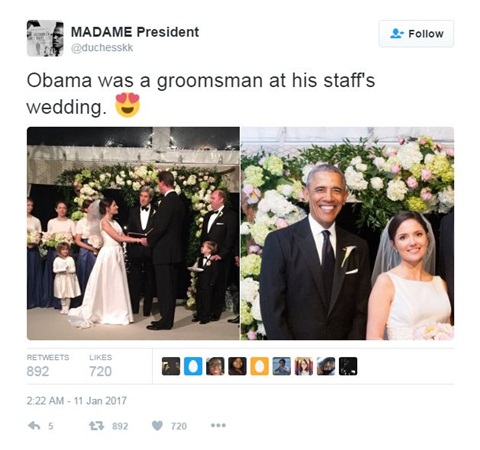Click the first liker avatar thumbnail
Viewport: 480px width, 450px height.
click(x=171, y=366)
